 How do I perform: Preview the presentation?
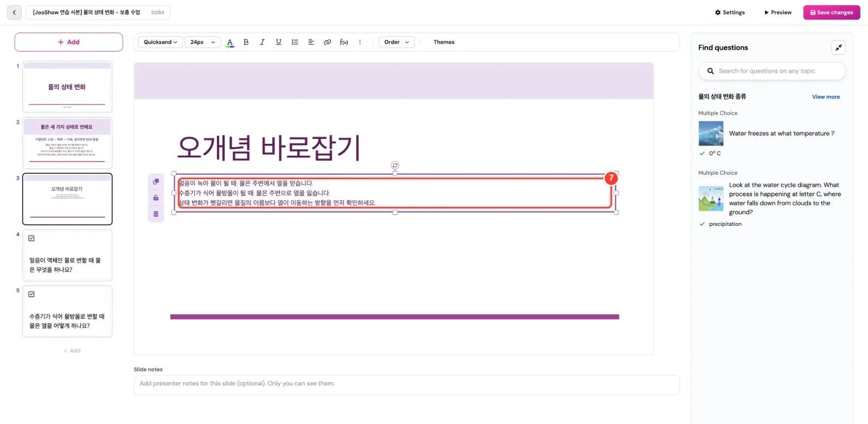pyautogui.click(x=778, y=12)
